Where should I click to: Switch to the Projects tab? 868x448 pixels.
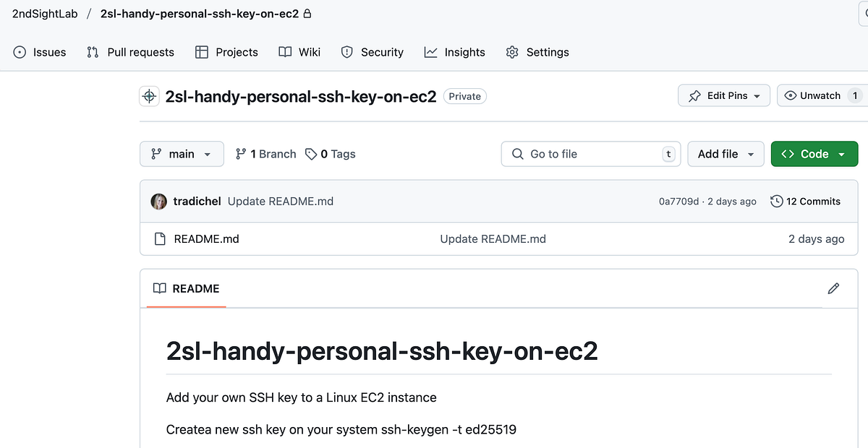coord(226,52)
